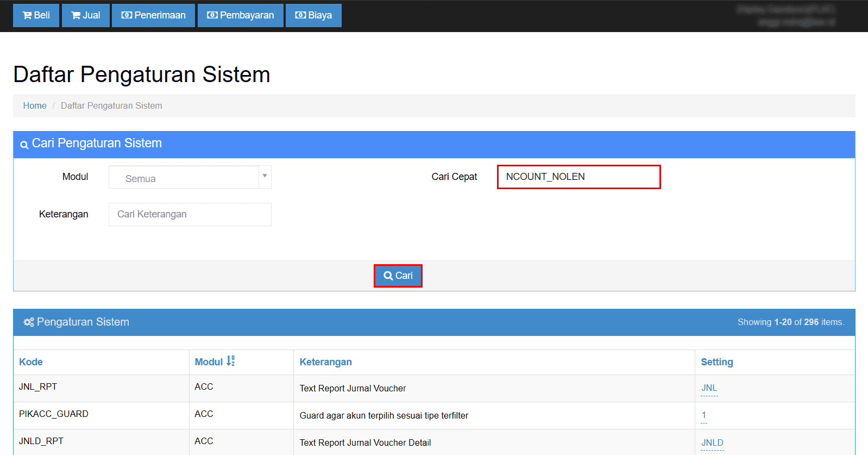Sort table by Keterangan column
868x455 pixels.
coord(325,362)
